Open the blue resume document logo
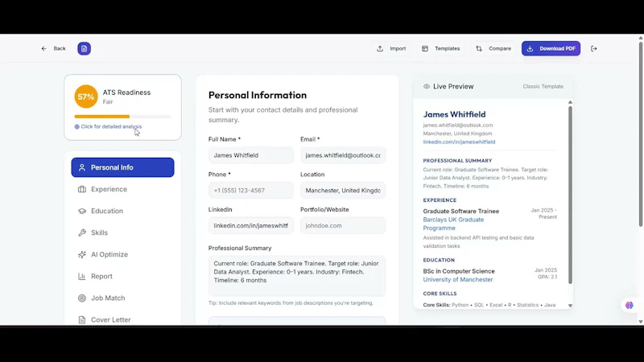This screenshot has height=362, width=644. click(84, 48)
